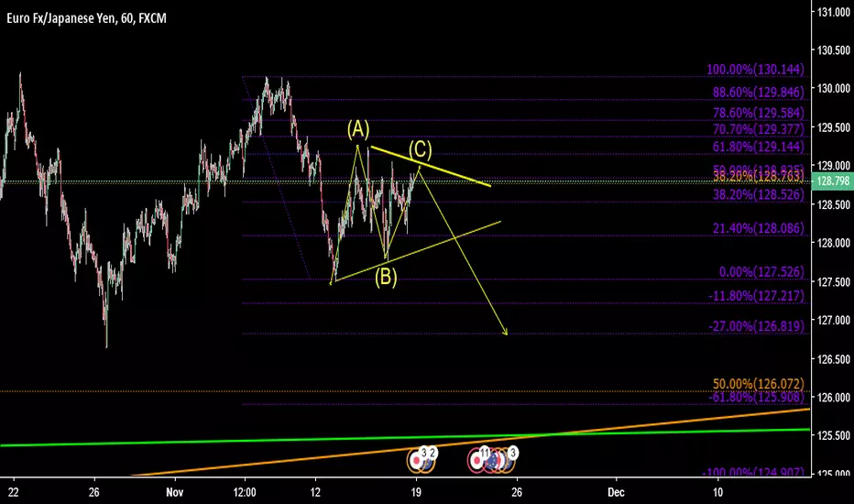Click the 127.500 price axis label
Viewport: 854px width, 504px height.
pyautogui.click(x=834, y=281)
